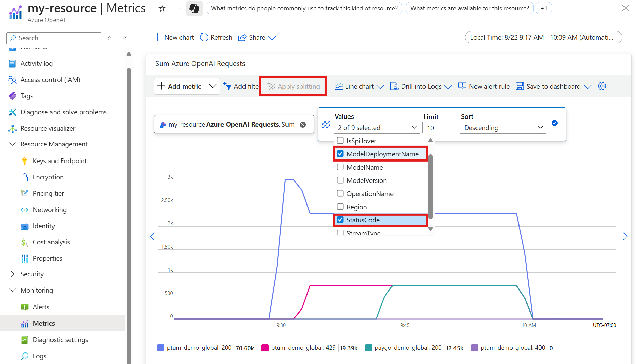Select the Diagnose and solve problems icon
The image size is (635, 364).
coord(12,112)
